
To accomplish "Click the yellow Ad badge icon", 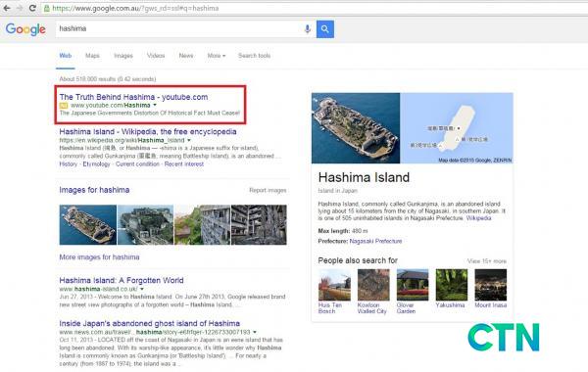I will point(64,106).
